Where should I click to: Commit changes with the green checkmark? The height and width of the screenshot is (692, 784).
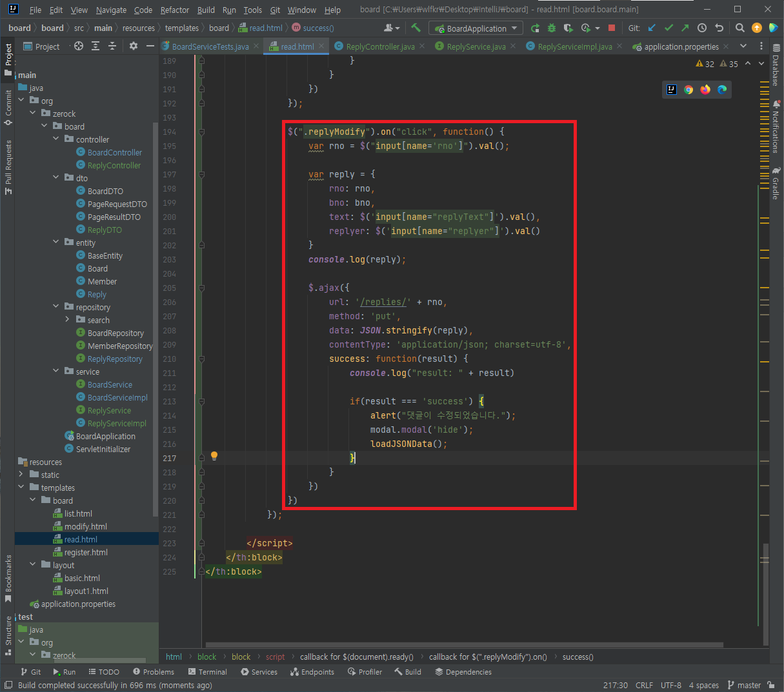click(x=668, y=28)
